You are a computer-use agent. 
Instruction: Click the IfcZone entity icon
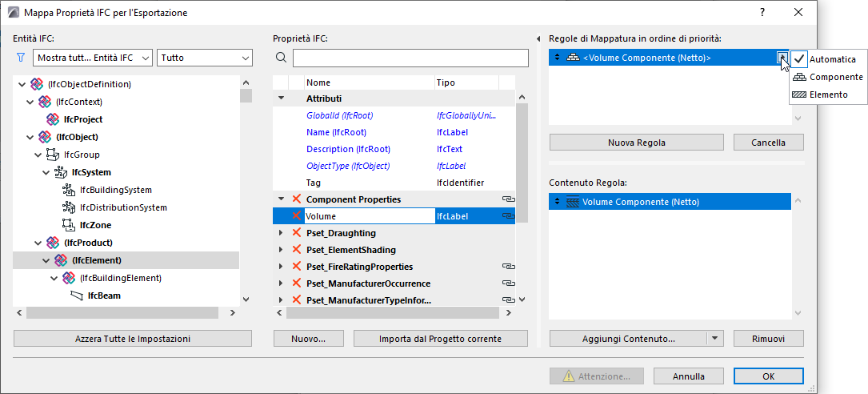click(x=68, y=225)
